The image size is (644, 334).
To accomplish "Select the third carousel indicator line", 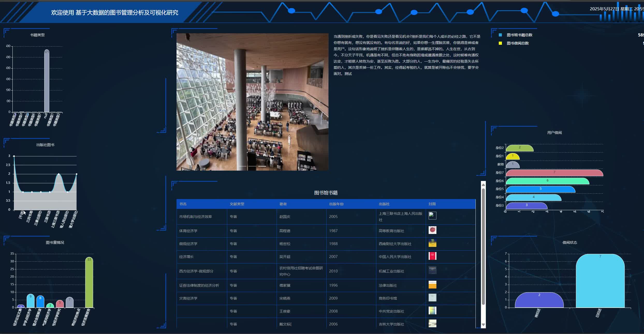I will [x=262, y=166].
